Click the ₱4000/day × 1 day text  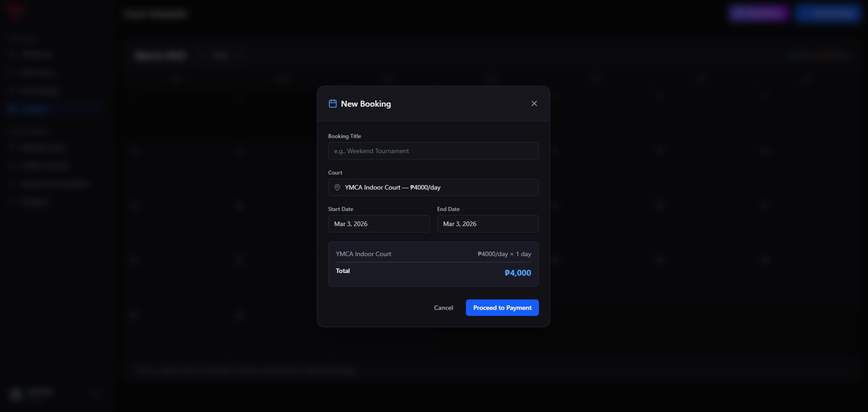click(x=504, y=254)
